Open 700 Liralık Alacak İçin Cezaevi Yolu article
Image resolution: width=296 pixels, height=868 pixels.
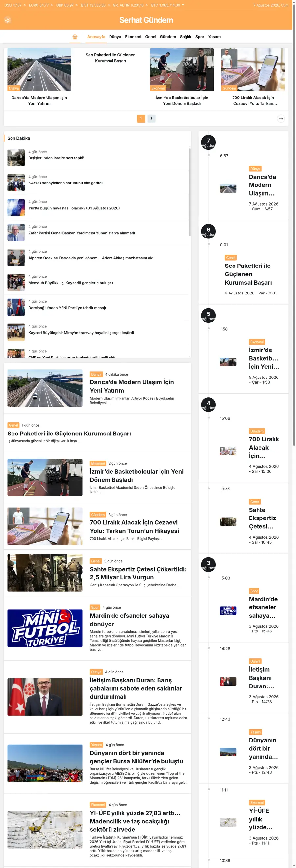click(x=135, y=526)
